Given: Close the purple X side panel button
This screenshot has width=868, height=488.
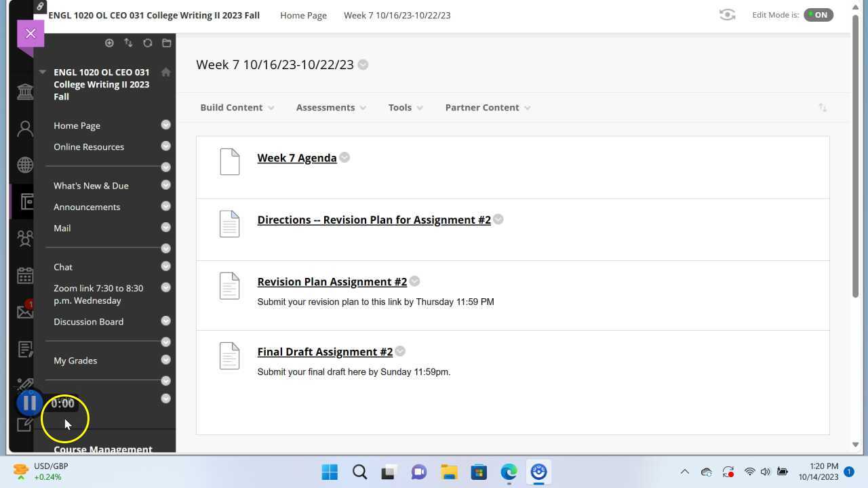Looking at the screenshot, I should coord(31,33).
